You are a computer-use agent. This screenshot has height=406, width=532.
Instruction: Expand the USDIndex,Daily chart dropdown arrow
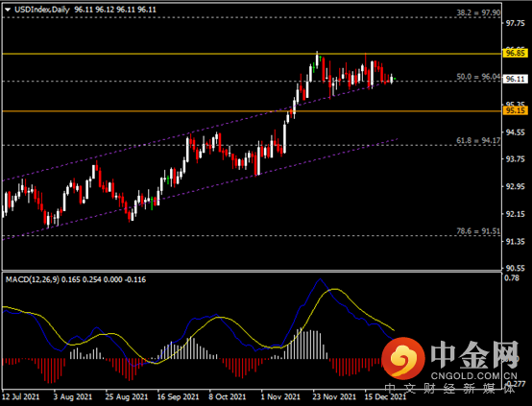8,10
